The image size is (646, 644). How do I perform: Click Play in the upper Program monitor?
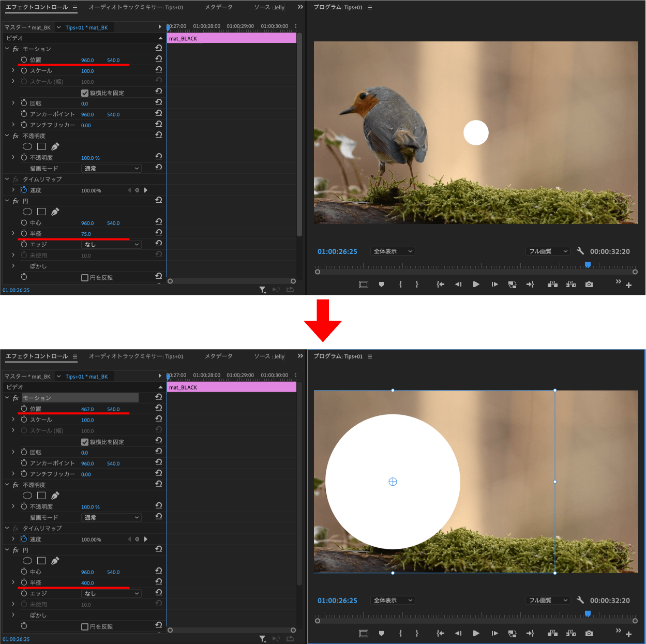[476, 284]
